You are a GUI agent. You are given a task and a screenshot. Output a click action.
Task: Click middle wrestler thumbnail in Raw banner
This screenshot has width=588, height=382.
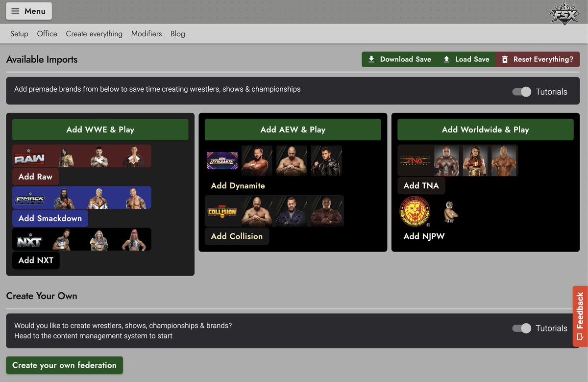[x=99, y=156]
